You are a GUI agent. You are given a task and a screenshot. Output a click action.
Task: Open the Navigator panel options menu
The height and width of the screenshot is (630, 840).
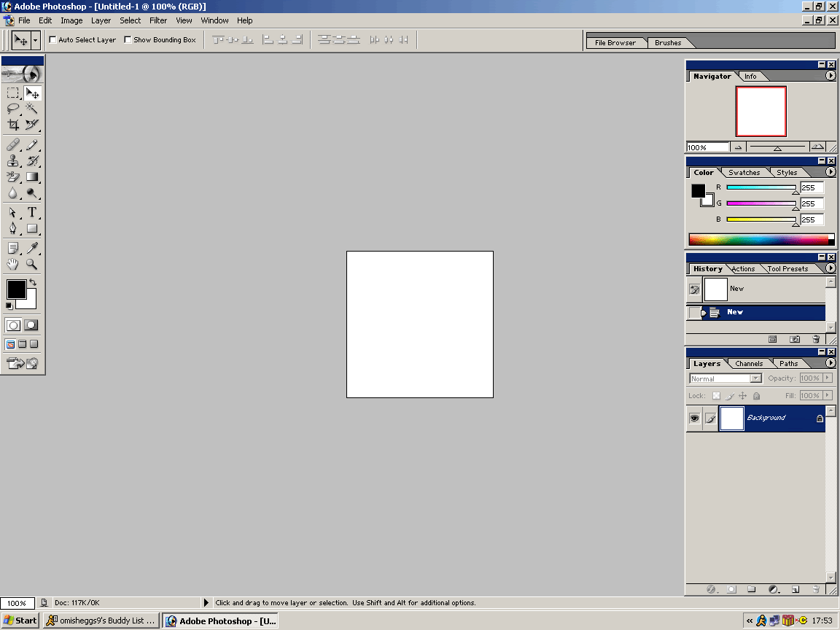pyautogui.click(x=831, y=76)
